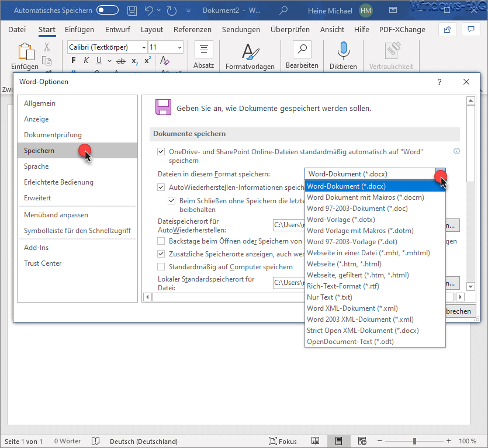
Task: Click the info icon beside OneDrive option
Action: pyautogui.click(x=456, y=151)
